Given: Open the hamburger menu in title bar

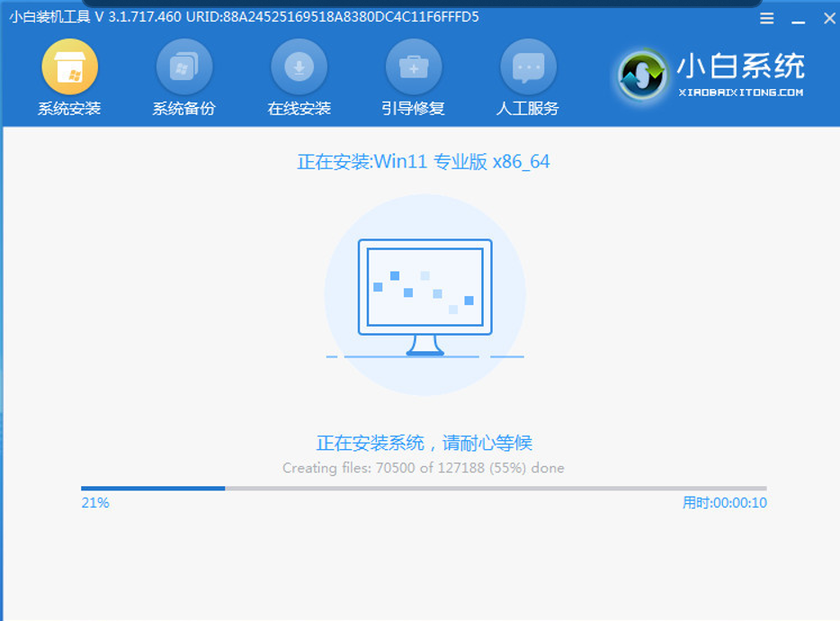Looking at the screenshot, I should (766, 18).
